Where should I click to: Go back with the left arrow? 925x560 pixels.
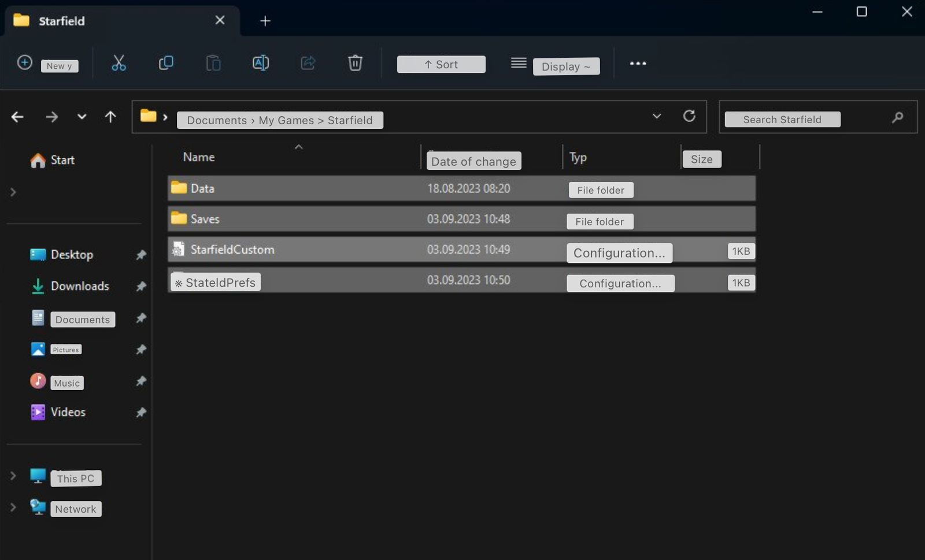pyautogui.click(x=17, y=117)
